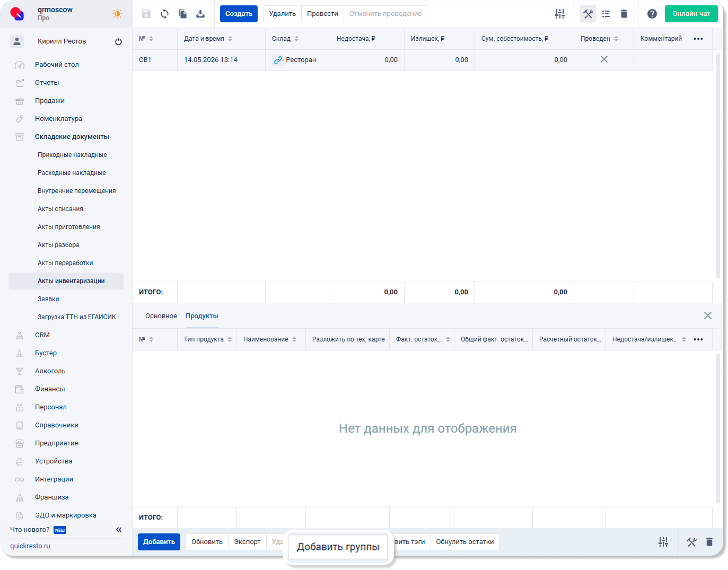Collapse the sidebar with double chevron
This screenshot has height=570, width=728.
[119, 530]
